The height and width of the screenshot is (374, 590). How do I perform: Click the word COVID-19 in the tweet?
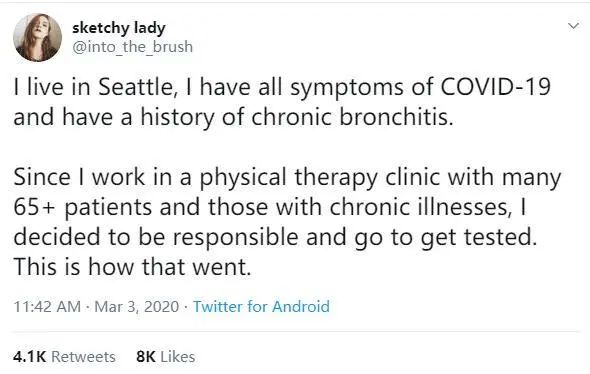coord(495,87)
